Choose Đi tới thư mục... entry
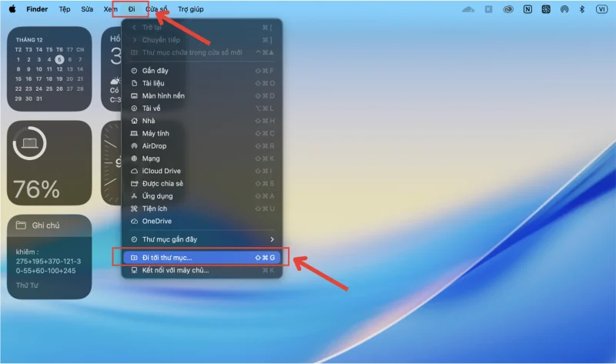Image resolution: width=616 pixels, height=364 pixels. tap(202, 258)
